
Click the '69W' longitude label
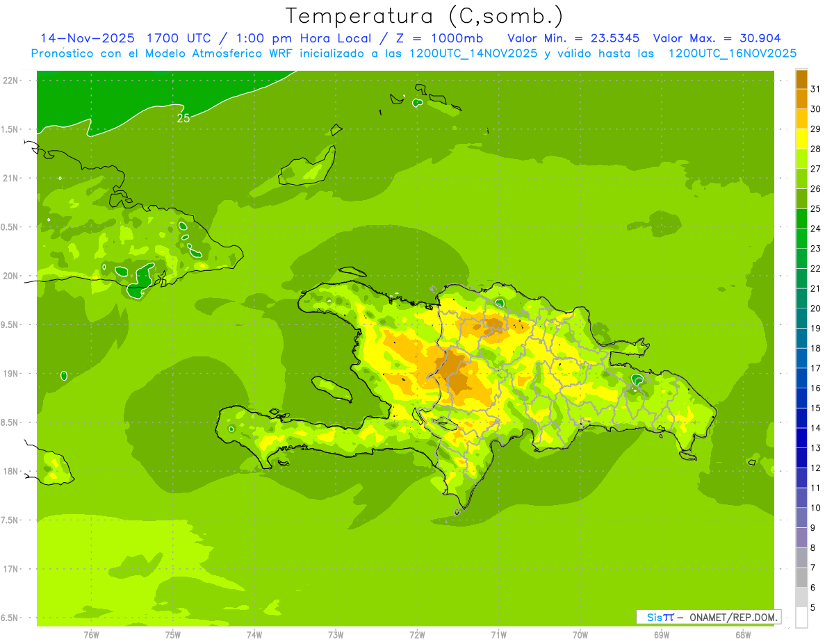(661, 635)
